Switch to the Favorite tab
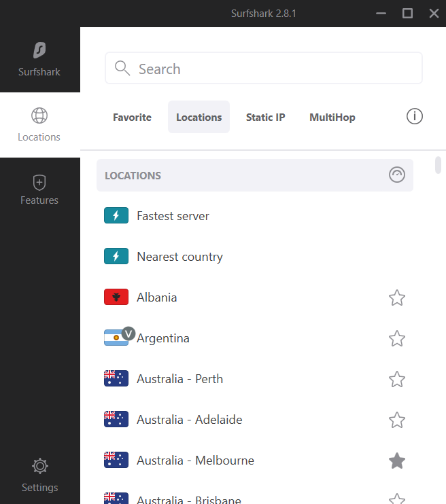This screenshot has height=504, width=446. coord(133,117)
